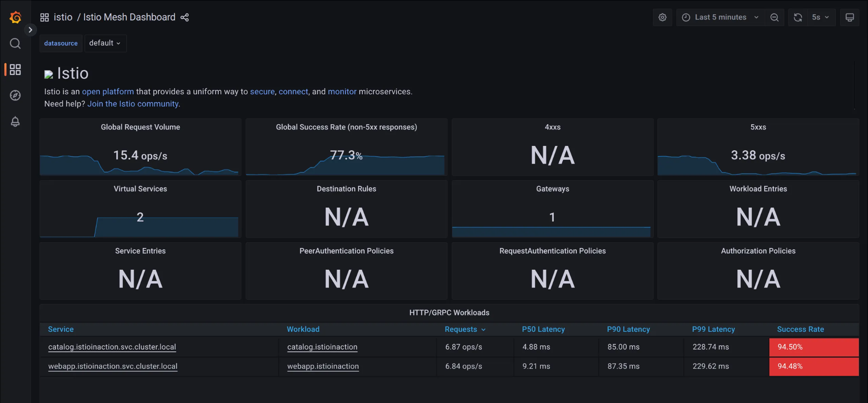Open the 'monitor' link

click(x=342, y=92)
